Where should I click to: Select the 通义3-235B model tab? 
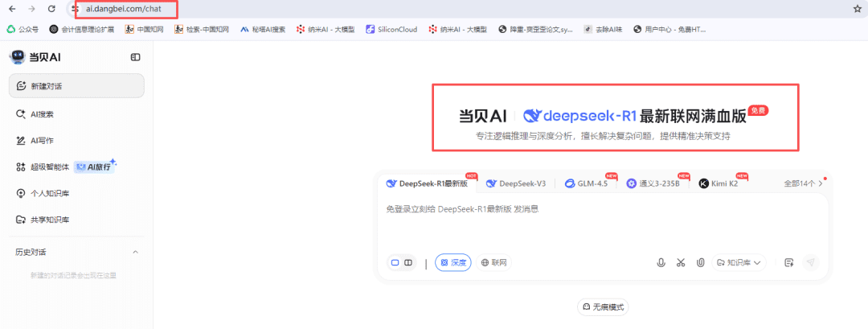pos(653,184)
